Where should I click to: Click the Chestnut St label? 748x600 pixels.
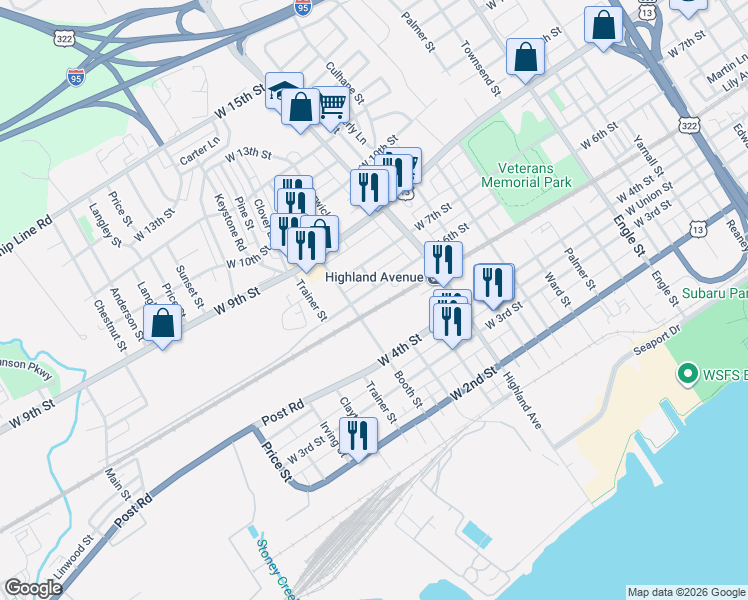click(x=110, y=326)
